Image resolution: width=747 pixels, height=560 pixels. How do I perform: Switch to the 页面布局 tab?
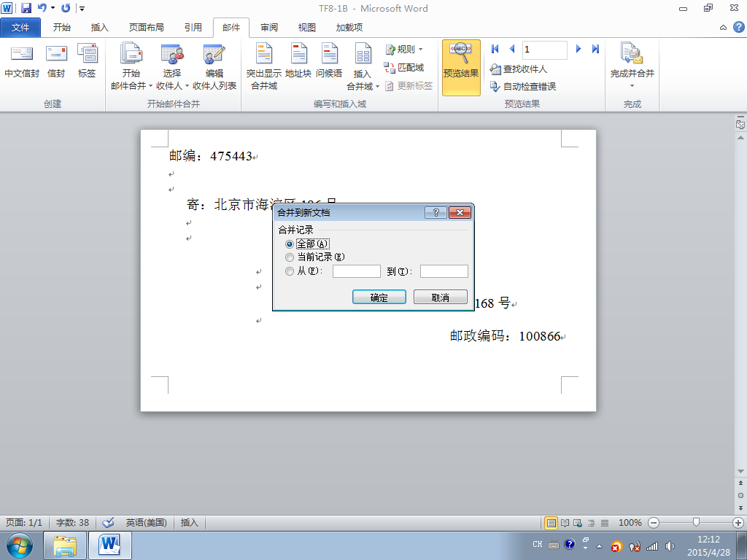(146, 28)
